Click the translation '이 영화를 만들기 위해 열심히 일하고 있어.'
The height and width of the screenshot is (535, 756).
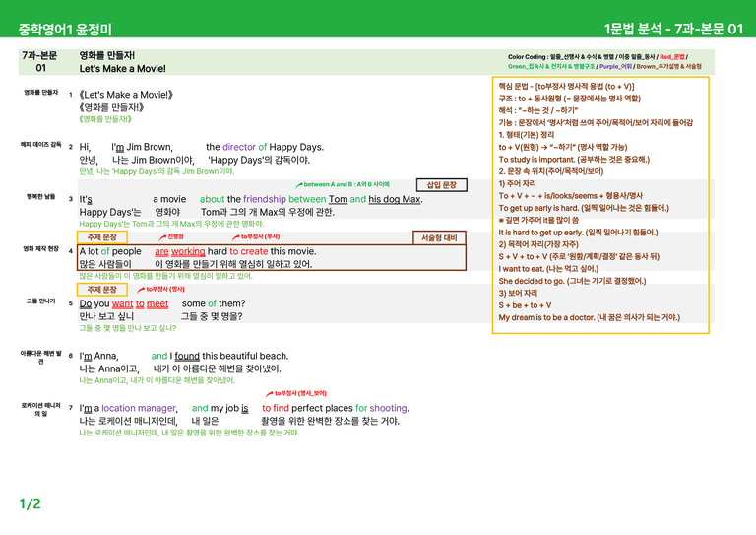[233, 264]
